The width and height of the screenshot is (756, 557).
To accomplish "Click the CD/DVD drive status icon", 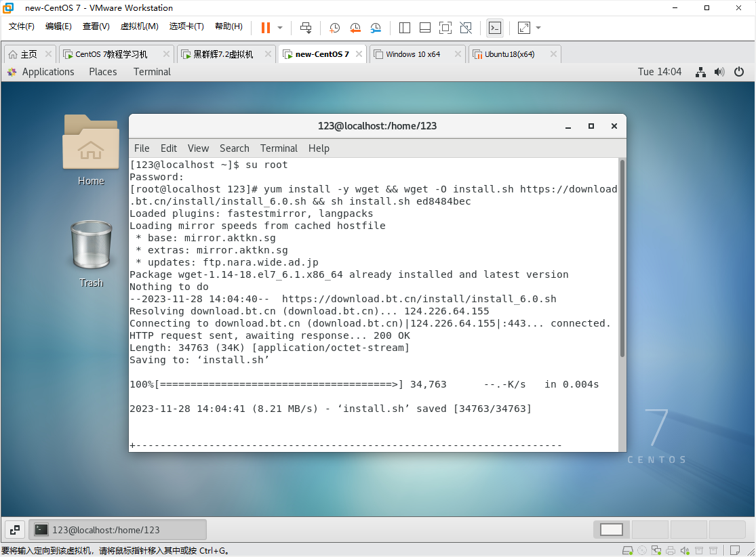I will click(x=641, y=550).
